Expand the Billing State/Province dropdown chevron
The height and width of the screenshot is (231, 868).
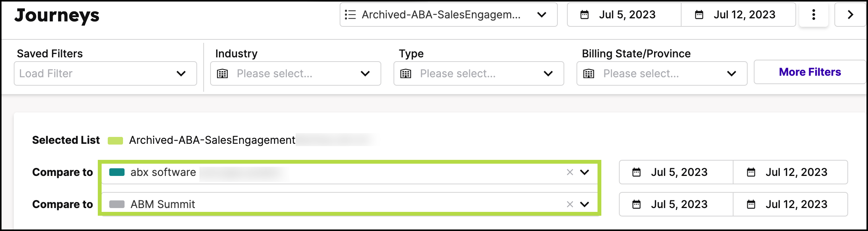click(732, 73)
